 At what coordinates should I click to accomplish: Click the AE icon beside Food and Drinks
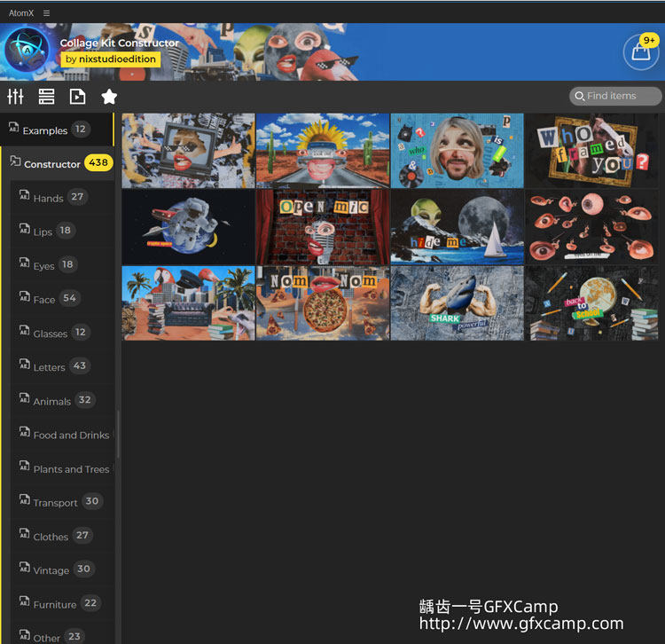25,432
